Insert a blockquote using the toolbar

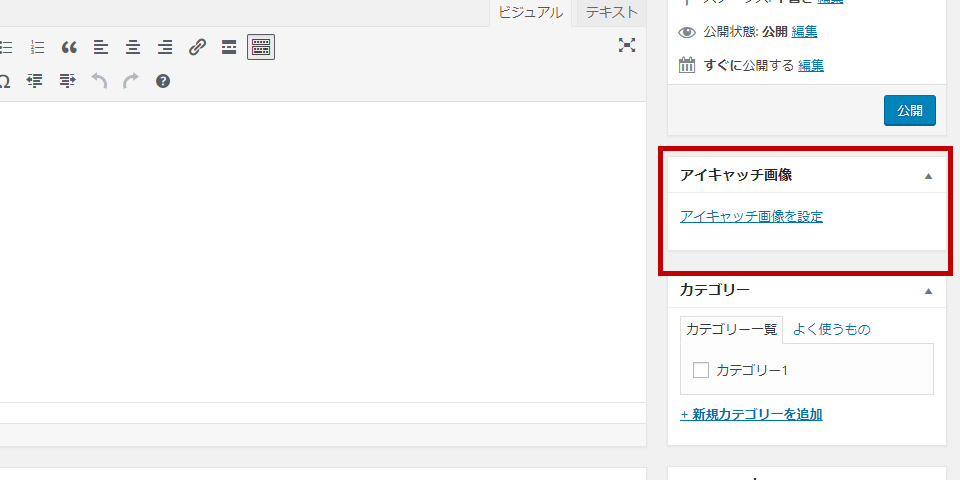tap(69, 46)
